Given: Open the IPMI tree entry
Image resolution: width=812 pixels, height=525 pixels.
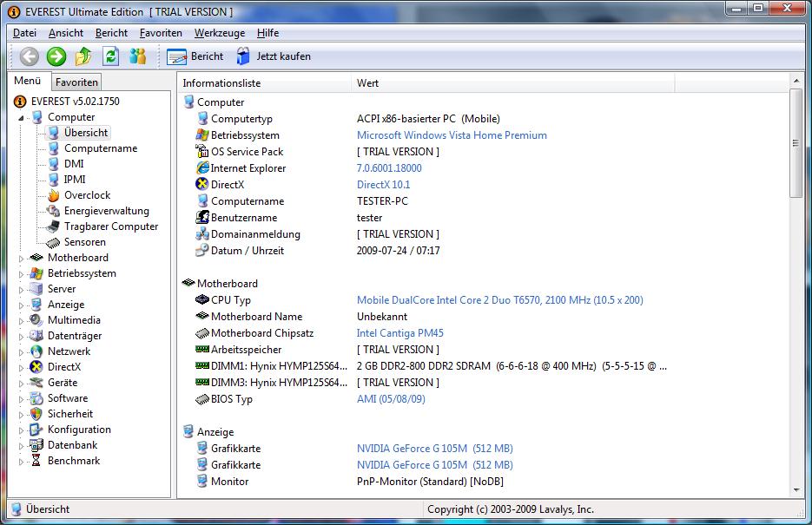Looking at the screenshot, I should [75, 180].
